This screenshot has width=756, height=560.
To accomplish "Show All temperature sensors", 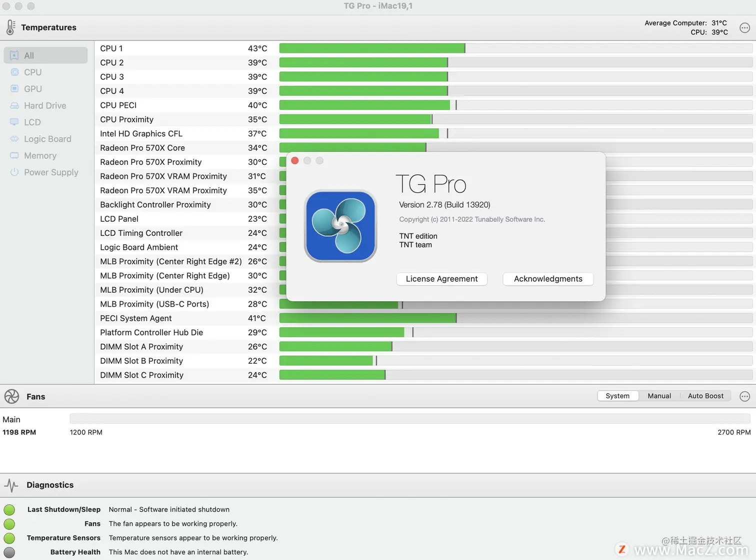I will pyautogui.click(x=45, y=55).
